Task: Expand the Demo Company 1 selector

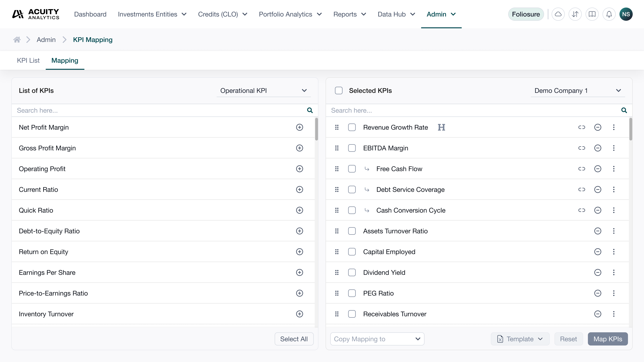Action: click(x=578, y=90)
